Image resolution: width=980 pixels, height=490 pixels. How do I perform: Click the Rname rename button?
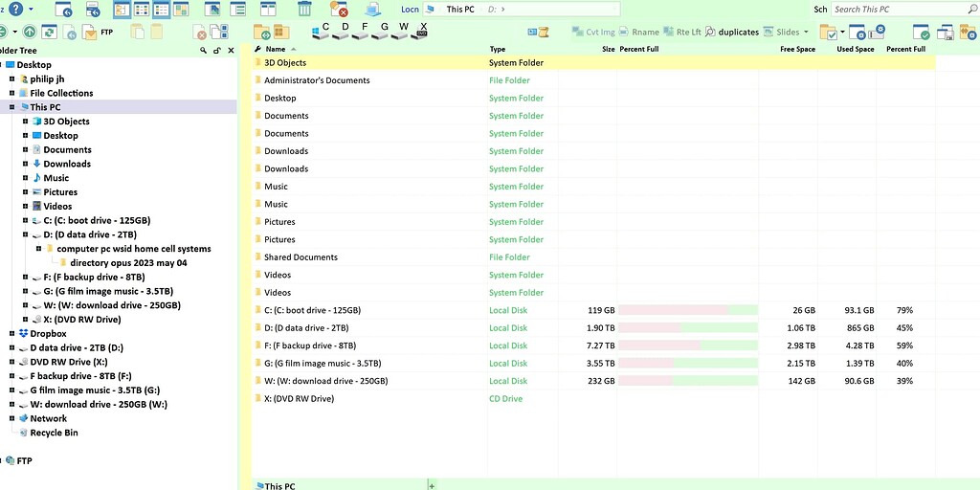click(638, 32)
